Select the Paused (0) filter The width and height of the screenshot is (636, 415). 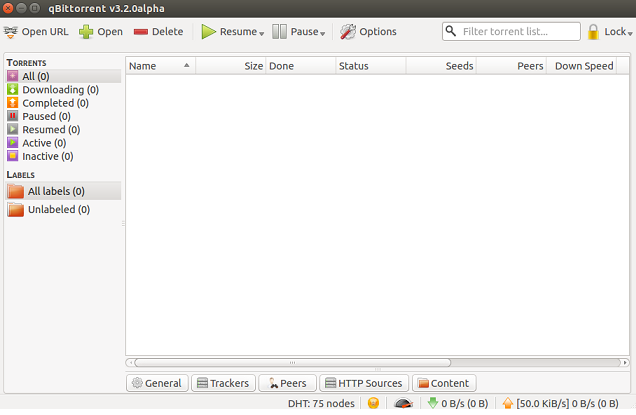[63, 116]
